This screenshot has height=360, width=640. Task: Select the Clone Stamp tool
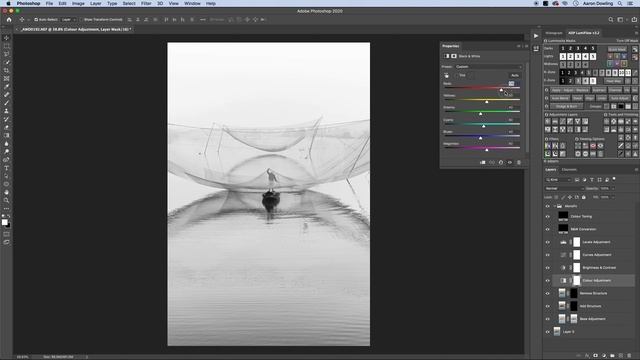click(x=6, y=111)
